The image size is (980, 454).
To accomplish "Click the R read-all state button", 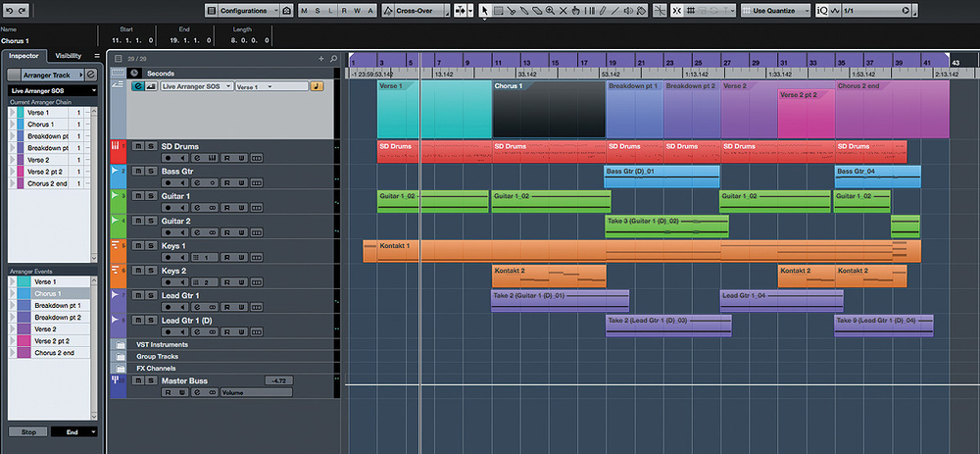I will (x=344, y=11).
